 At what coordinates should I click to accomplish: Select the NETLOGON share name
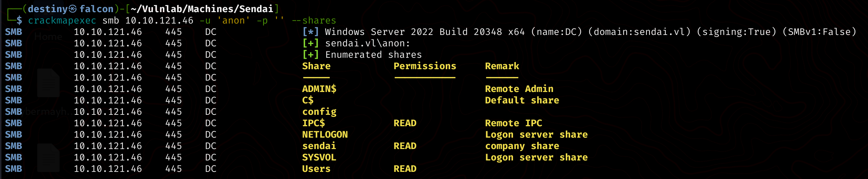tap(325, 134)
